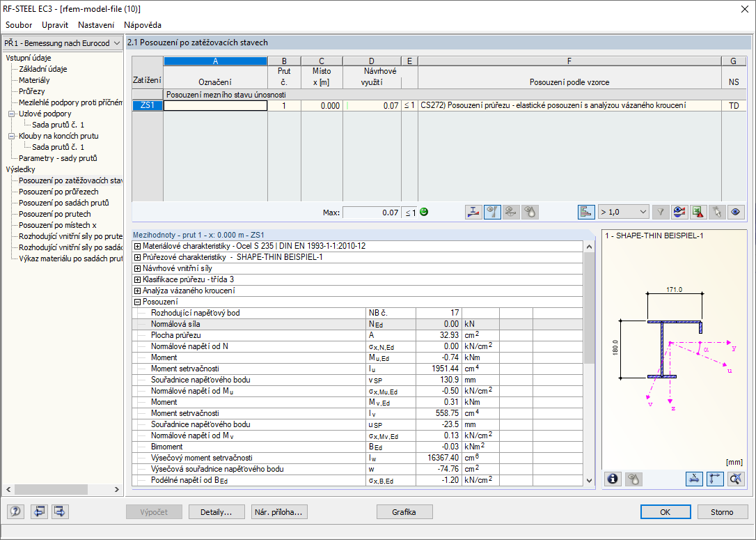
Task: Open the Upravit menu
Action: (55, 25)
